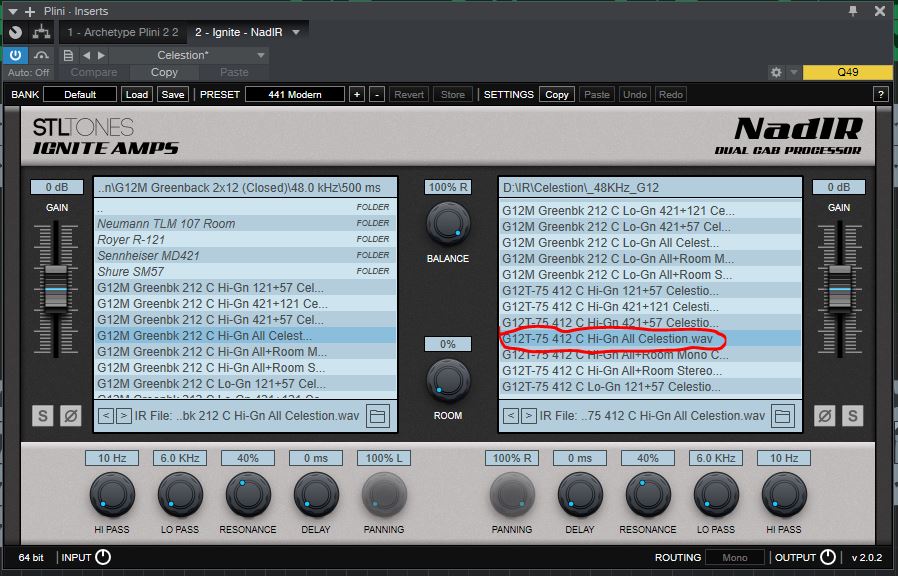
Task: Click the left HI PASS knob
Action: [112, 495]
